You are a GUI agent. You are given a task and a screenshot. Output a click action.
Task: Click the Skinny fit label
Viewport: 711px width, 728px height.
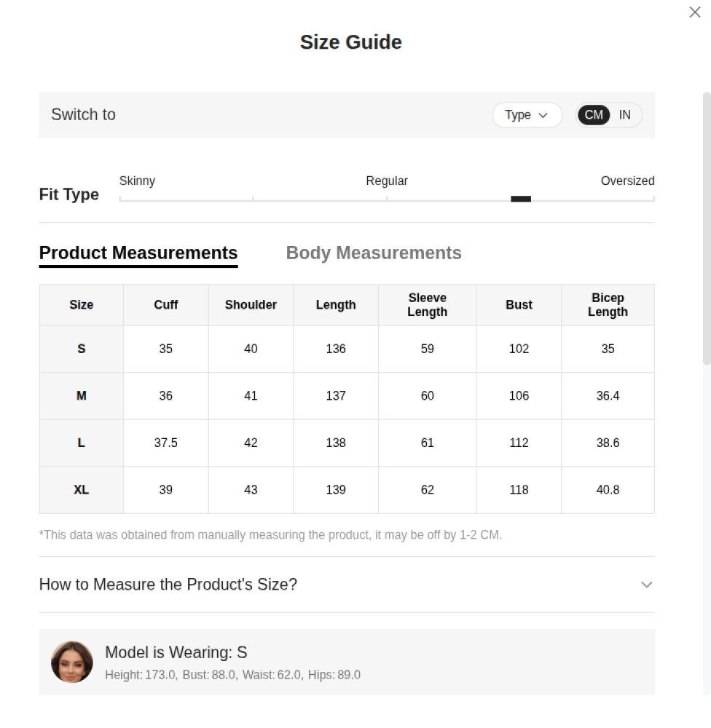(x=137, y=181)
